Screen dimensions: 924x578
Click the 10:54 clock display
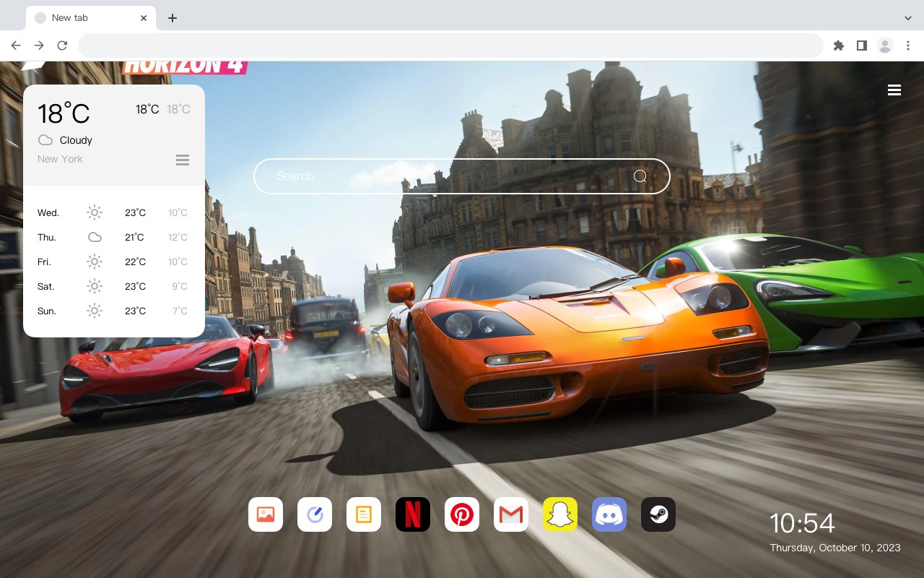coord(802,523)
